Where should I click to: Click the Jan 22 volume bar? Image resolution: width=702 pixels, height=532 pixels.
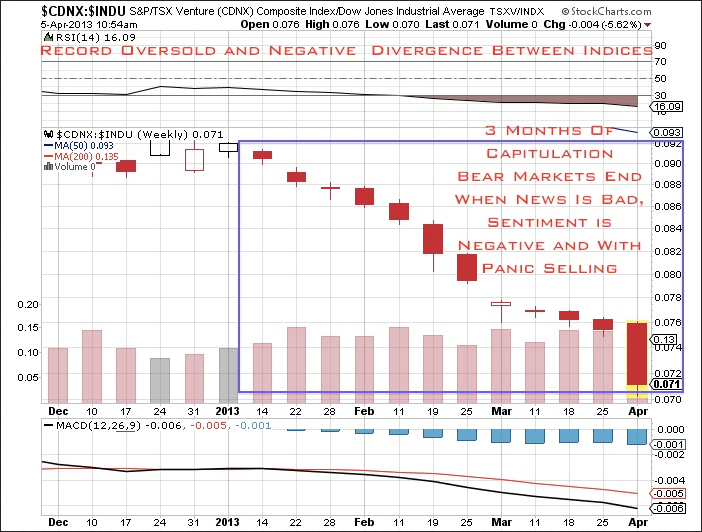296,365
